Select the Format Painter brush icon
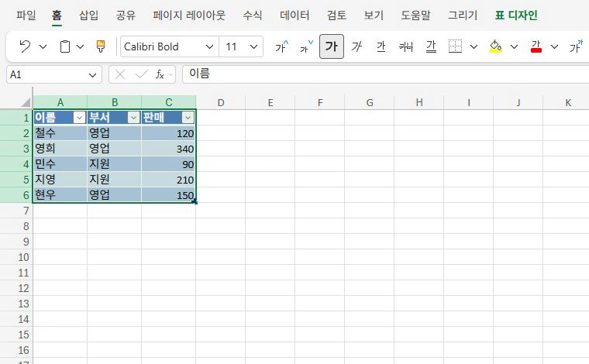589x364 pixels. [x=101, y=46]
